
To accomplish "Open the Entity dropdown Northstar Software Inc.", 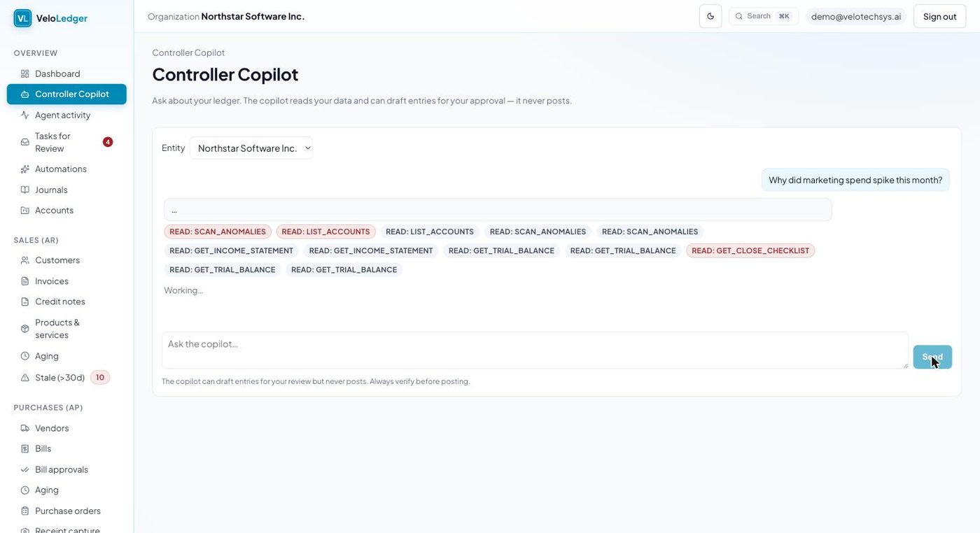I will tap(251, 148).
